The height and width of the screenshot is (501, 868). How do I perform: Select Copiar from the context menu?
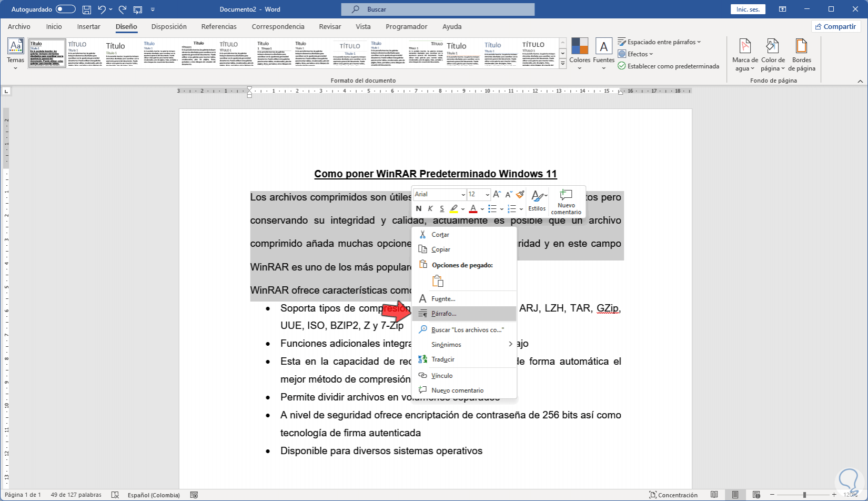465,249
